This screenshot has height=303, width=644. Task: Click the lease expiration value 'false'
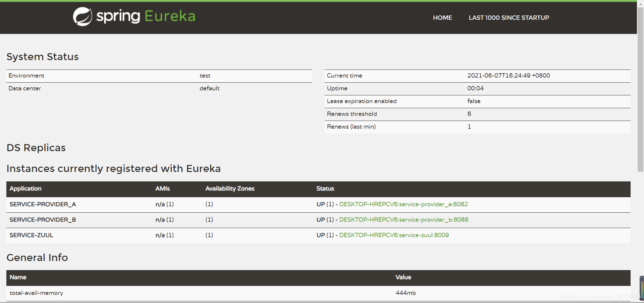[474, 101]
